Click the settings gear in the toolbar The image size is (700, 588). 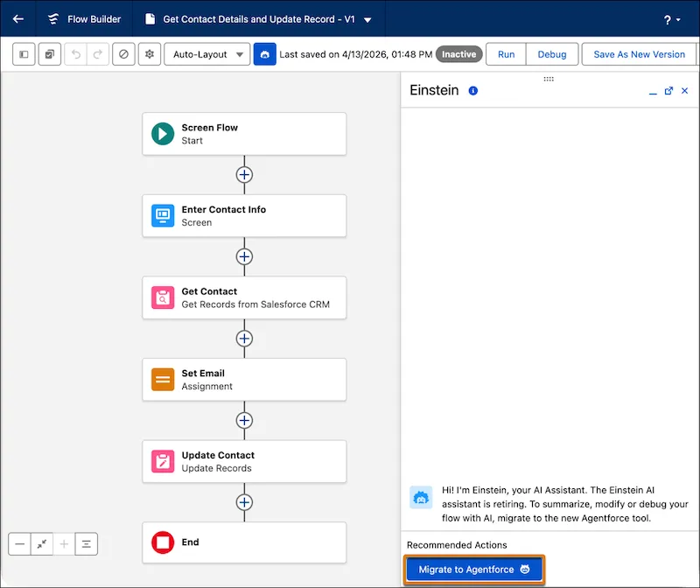[150, 54]
